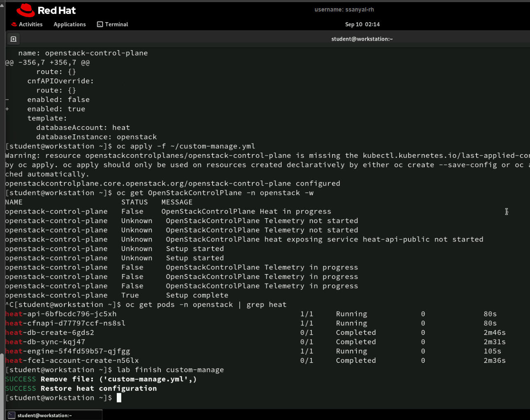Click the cursor at the last shell prompt
Image resolution: width=530 pixels, height=420 pixels.
click(119, 398)
